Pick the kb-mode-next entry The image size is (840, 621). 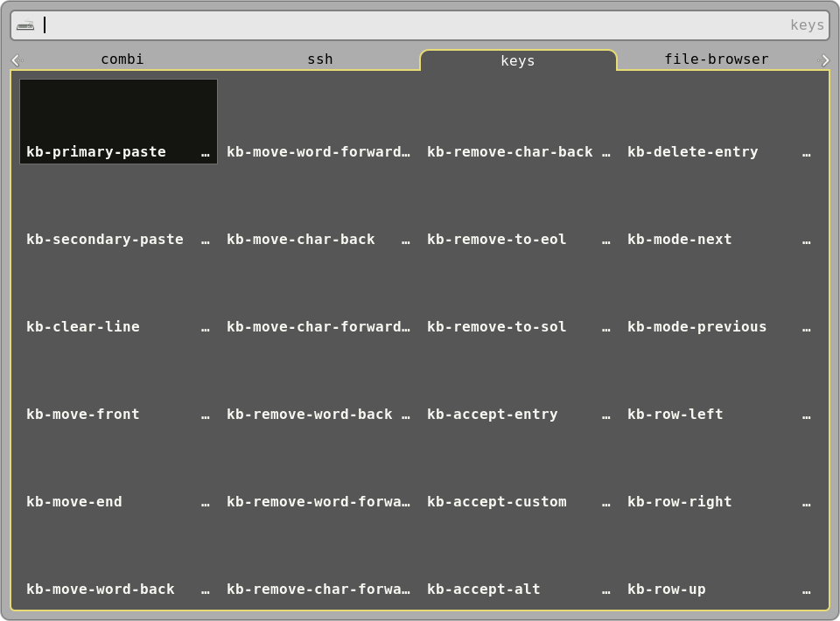(x=719, y=209)
